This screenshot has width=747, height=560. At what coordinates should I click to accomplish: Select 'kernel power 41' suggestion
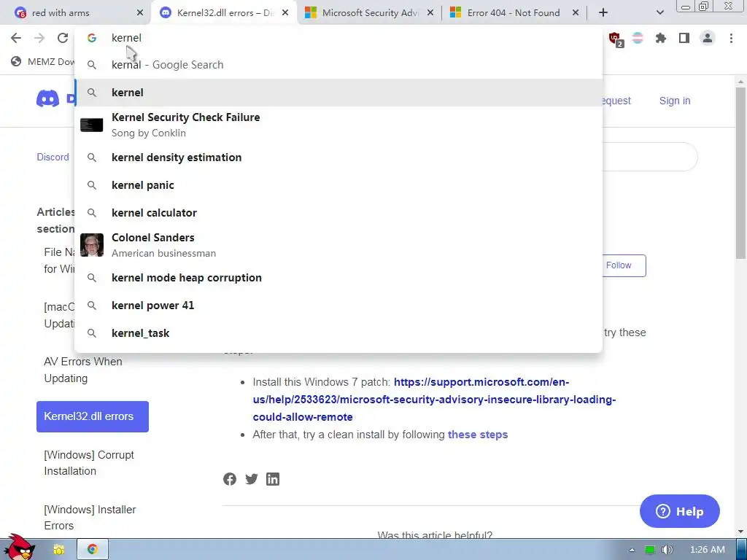click(338, 306)
